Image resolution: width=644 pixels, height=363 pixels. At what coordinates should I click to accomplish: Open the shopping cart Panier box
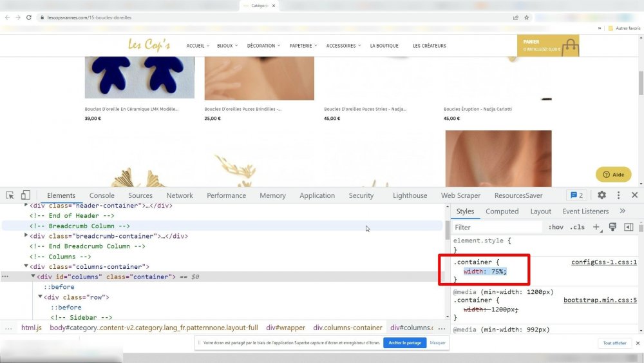pos(548,46)
